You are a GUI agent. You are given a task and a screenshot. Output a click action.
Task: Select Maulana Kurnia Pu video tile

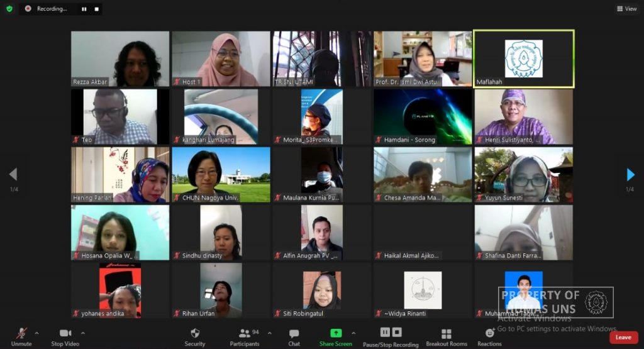click(x=322, y=175)
